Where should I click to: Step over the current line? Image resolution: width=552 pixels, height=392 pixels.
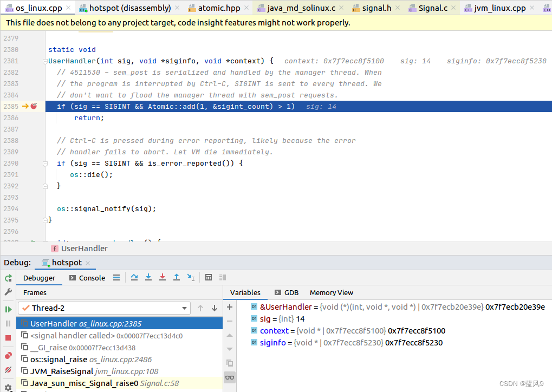tap(134, 277)
